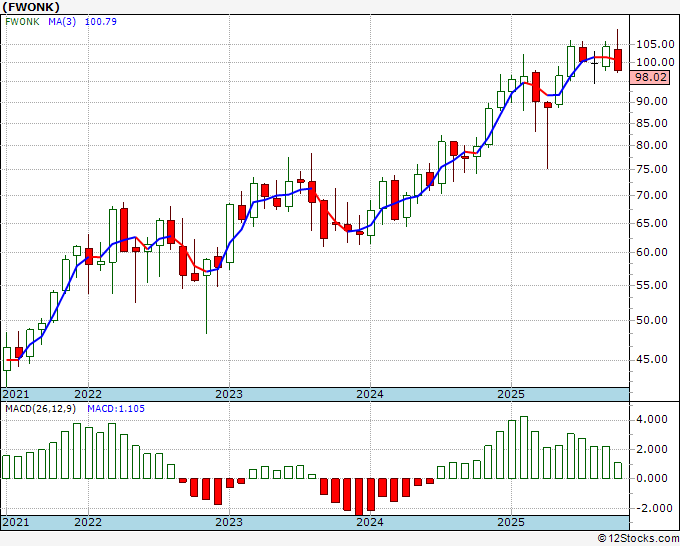
Task: Click the latest red candlestick near 98.02
Action: click(x=618, y=60)
